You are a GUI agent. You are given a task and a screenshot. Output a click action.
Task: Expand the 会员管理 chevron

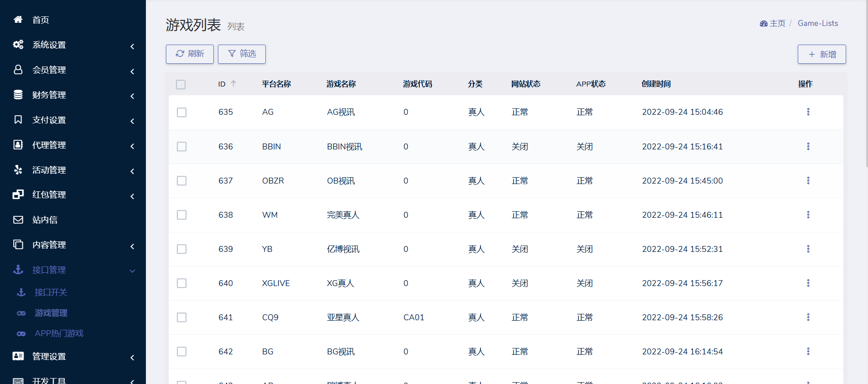pos(132,72)
